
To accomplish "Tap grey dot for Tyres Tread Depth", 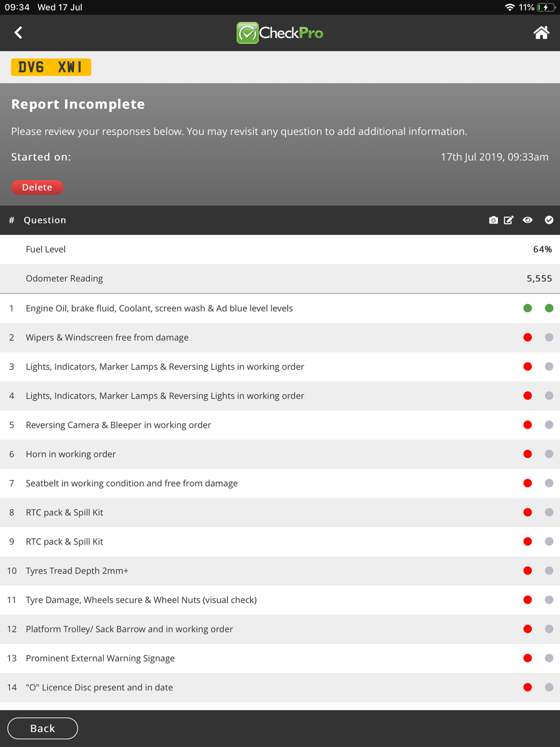I will pos(549,571).
